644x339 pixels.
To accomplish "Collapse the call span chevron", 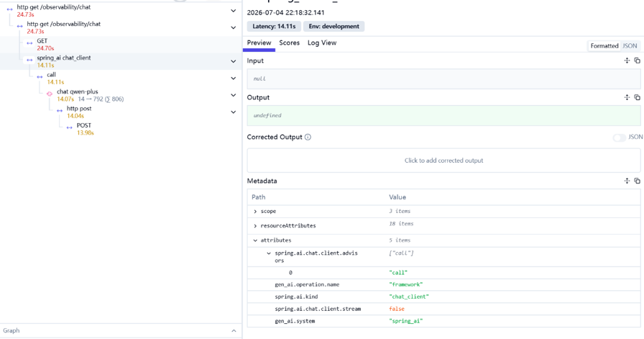I will tap(234, 78).
